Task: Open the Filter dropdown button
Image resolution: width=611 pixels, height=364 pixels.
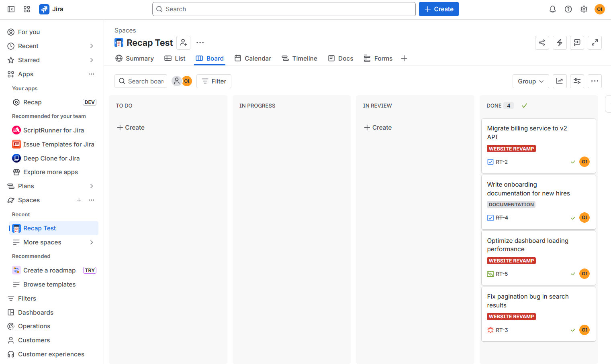Action: 214,81
